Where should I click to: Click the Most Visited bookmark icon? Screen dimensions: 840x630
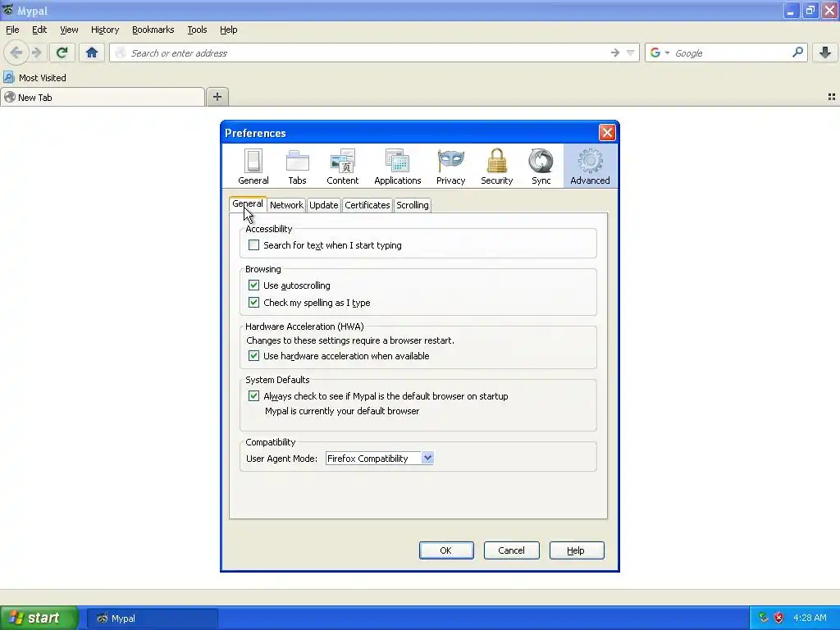[x=8, y=78]
